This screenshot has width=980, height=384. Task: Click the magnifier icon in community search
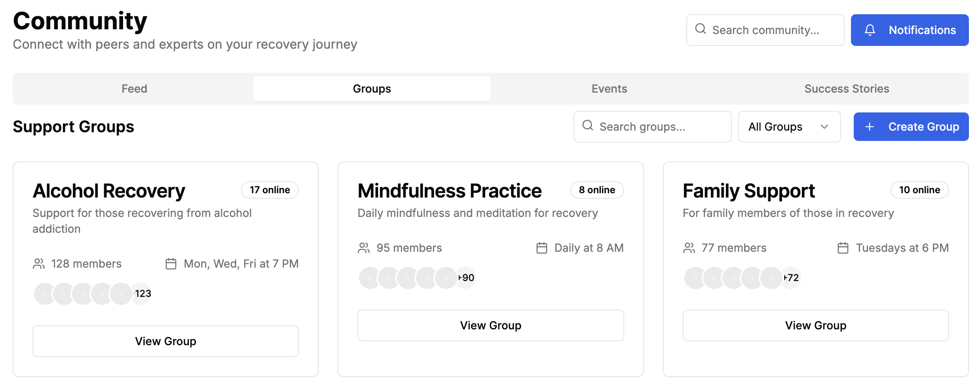(700, 29)
